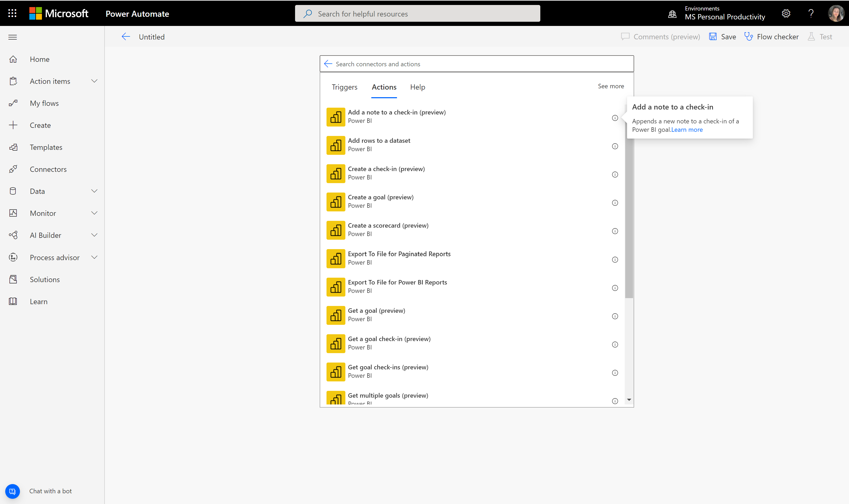
Task: Click the Add rows to dataset Power BI icon
Action: [335, 145]
